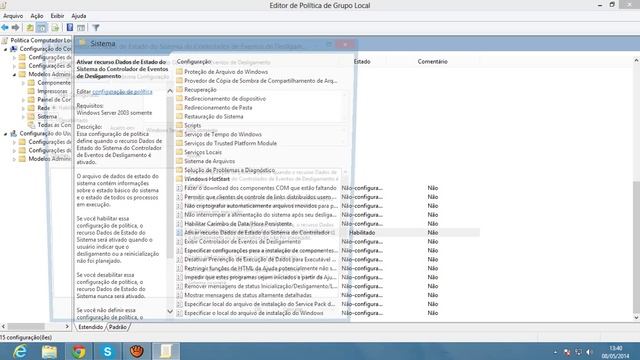Expand the Rede tree node
The image size is (640, 360).
pyautogui.click(x=23, y=108)
